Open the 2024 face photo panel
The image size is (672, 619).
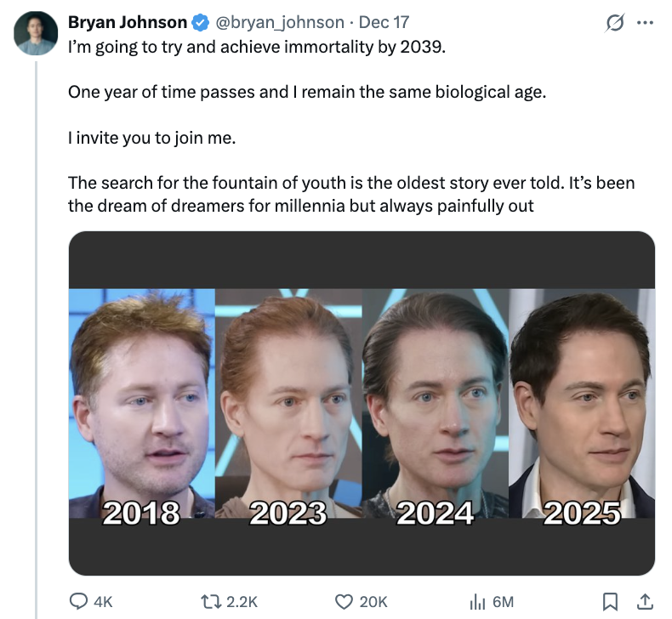436,403
